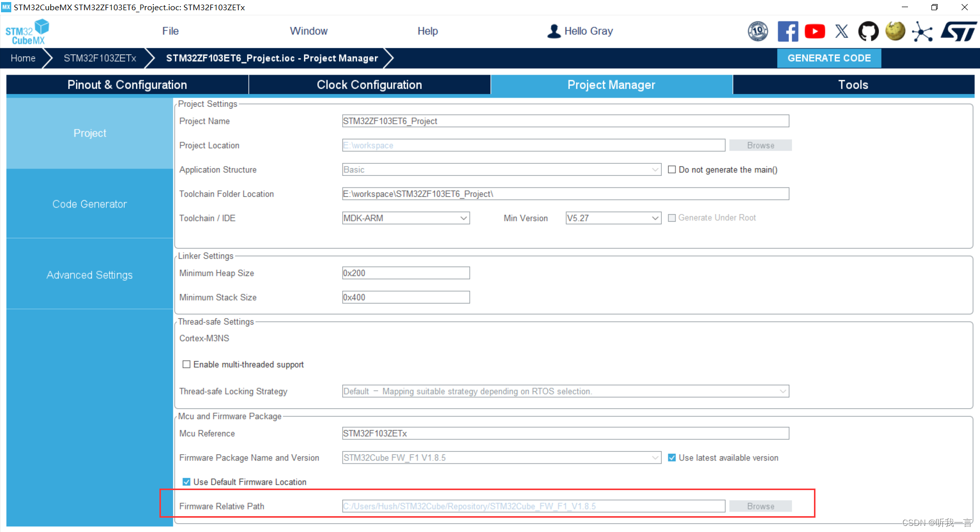Open the 10-year anniversary badge icon
Viewport: 980px width, 532px height.
point(758,31)
